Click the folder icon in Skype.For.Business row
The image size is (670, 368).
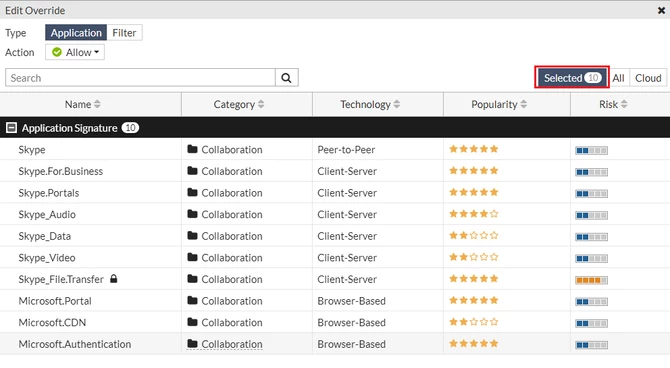click(192, 171)
